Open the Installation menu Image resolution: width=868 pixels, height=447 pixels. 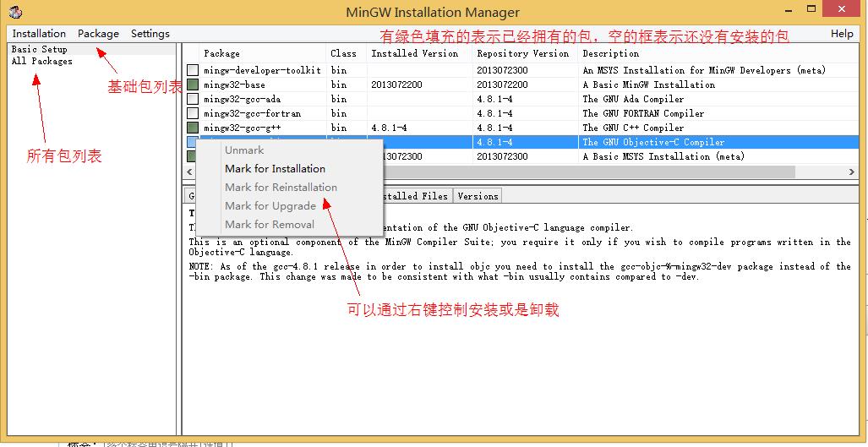coord(39,34)
